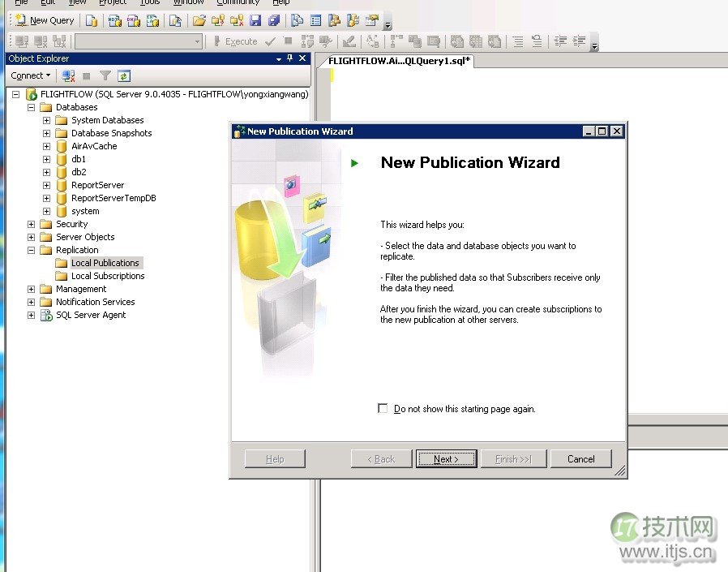The height and width of the screenshot is (572, 728).
Task: Open the Summary window icon
Action: (315, 20)
